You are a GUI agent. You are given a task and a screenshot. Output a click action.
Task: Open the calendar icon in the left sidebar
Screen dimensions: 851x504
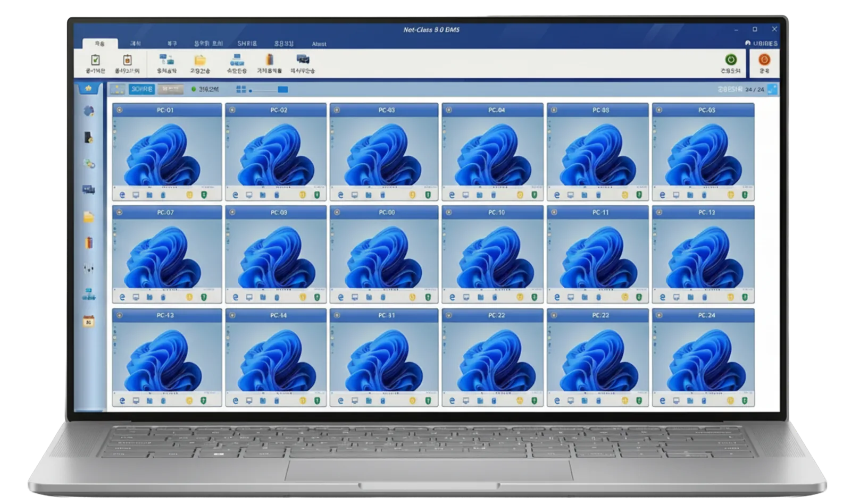click(x=89, y=321)
